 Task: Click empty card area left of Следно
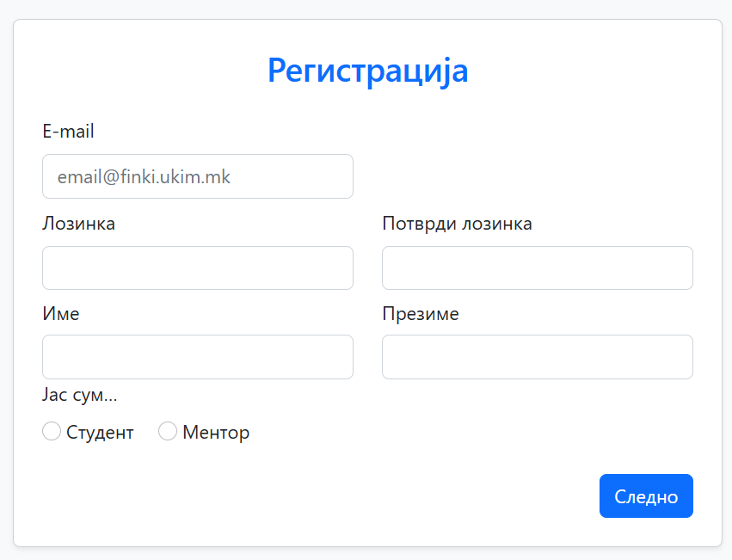pos(344,496)
